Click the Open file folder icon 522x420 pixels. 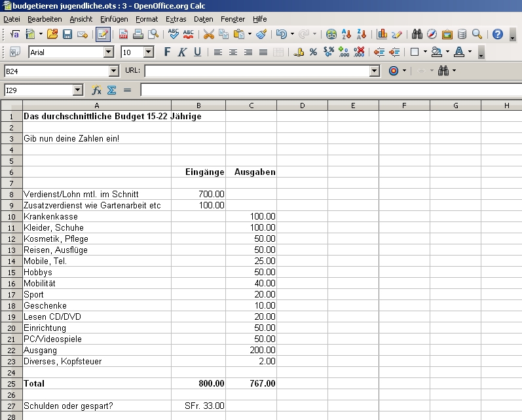click(x=52, y=34)
